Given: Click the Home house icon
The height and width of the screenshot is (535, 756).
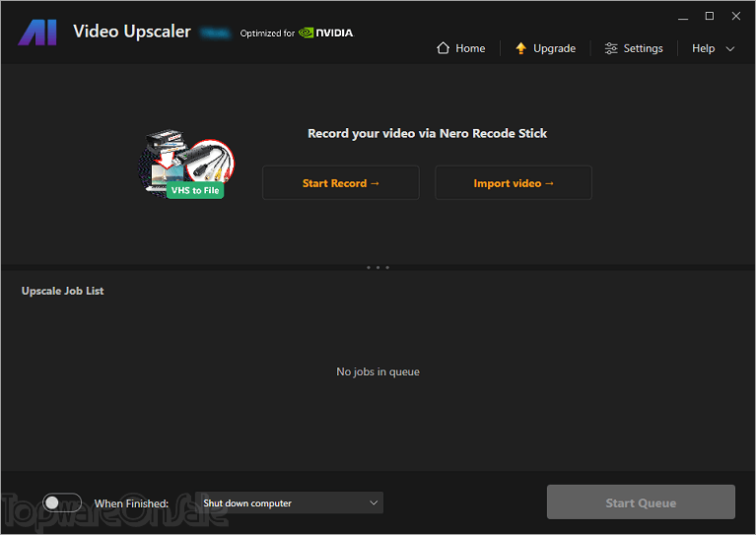Looking at the screenshot, I should (x=443, y=48).
